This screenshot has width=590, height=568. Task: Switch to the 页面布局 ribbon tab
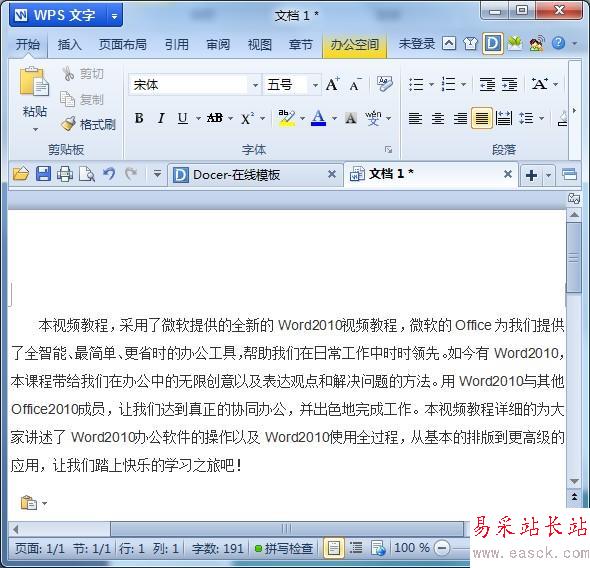[122, 45]
